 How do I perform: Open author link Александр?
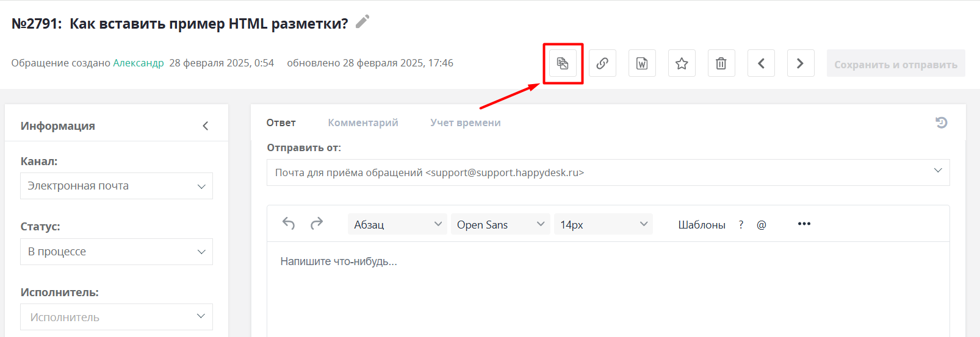coord(139,63)
